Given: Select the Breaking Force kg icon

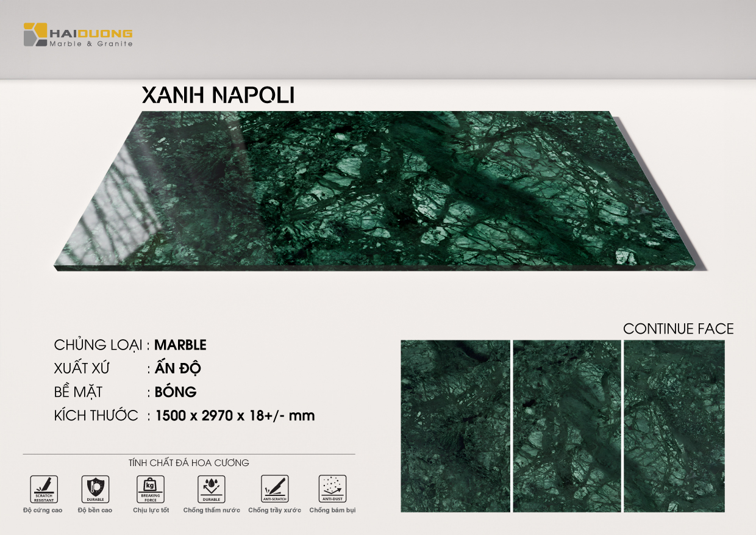Looking at the screenshot, I should point(151,489).
